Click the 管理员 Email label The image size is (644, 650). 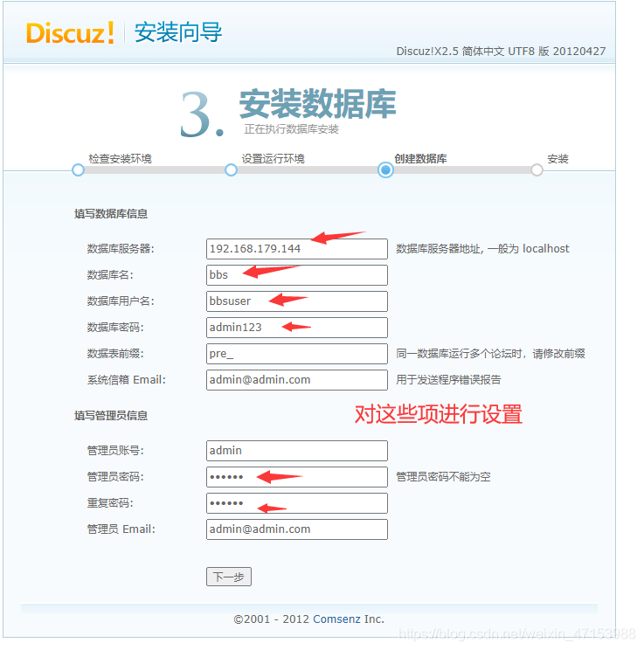(121, 529)
